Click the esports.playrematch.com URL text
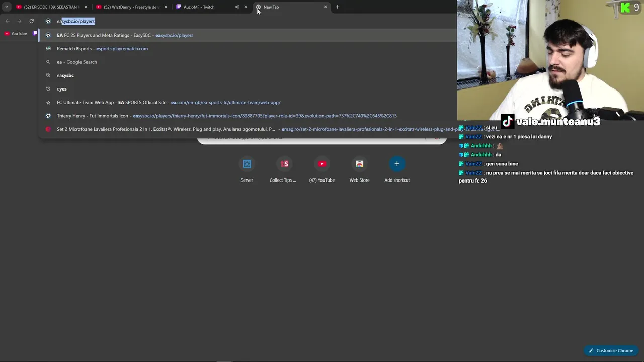The width and height of the screenshot is (644, 362). point(122,49)
